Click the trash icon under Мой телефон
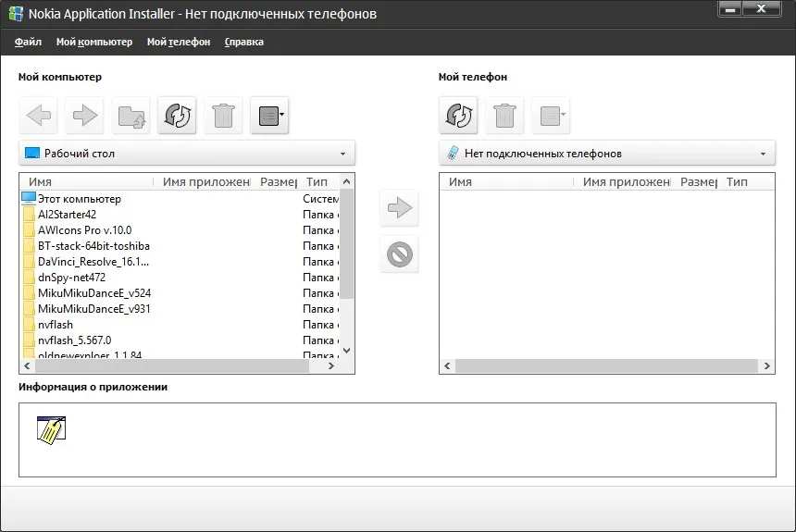The width and height of the screenshot is (796, 532). (x=504, y=116)
